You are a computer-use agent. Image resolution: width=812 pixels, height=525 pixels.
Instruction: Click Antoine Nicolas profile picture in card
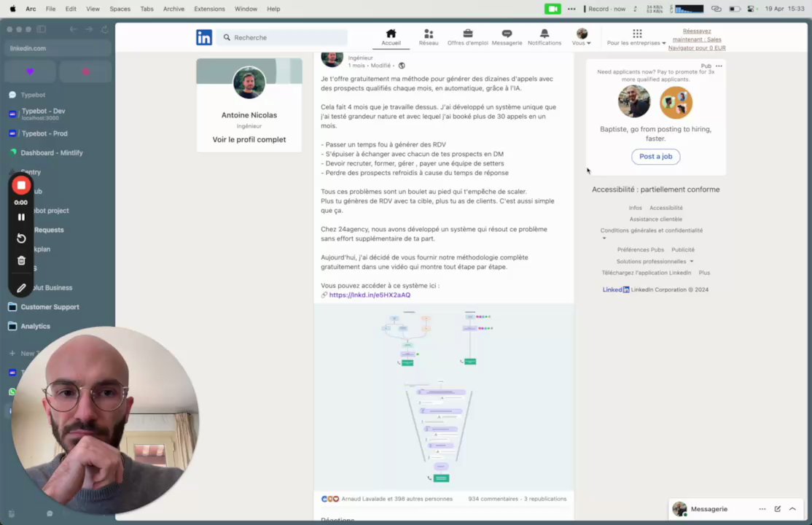[249, 83]
